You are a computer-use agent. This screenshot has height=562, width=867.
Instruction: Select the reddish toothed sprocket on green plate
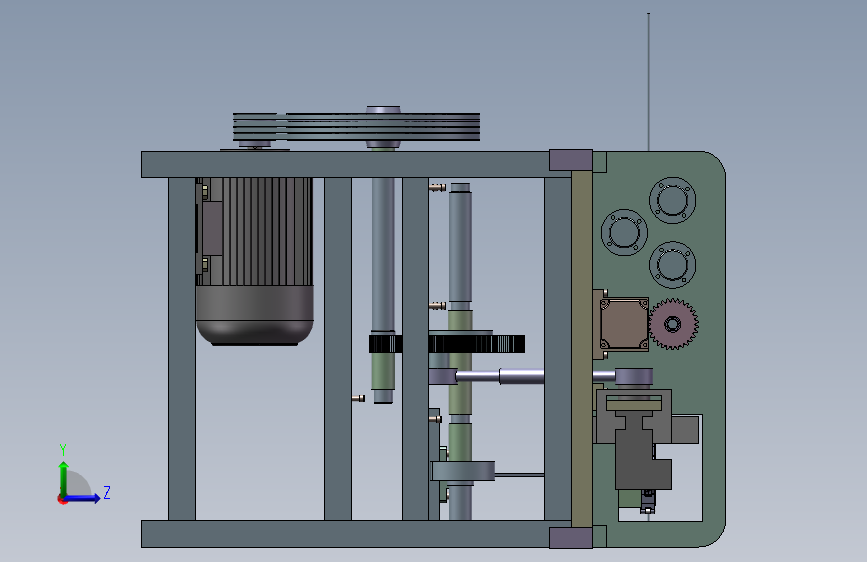click(x=673, y=324)
